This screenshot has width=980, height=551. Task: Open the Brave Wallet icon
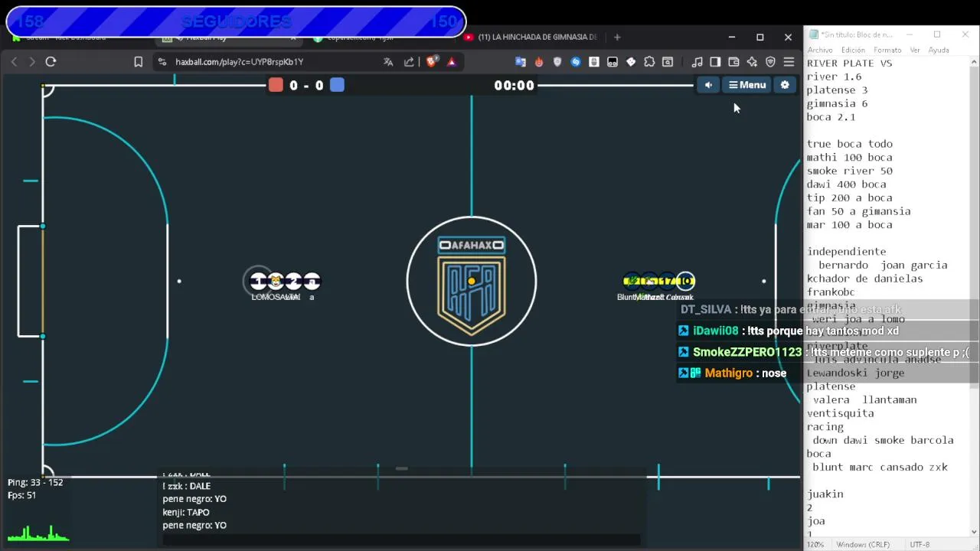click(x=733, y=62)
